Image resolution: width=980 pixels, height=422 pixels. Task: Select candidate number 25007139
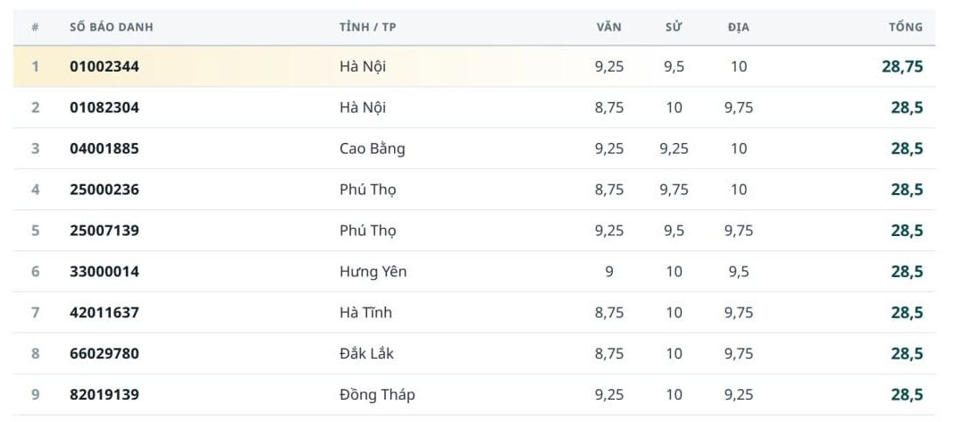click(105, 231)
